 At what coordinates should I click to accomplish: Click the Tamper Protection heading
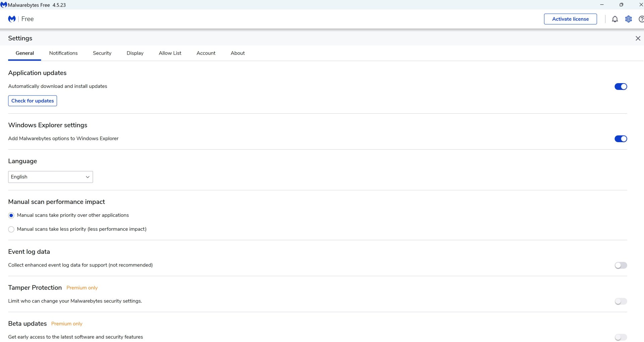click(x=35, y=288)
